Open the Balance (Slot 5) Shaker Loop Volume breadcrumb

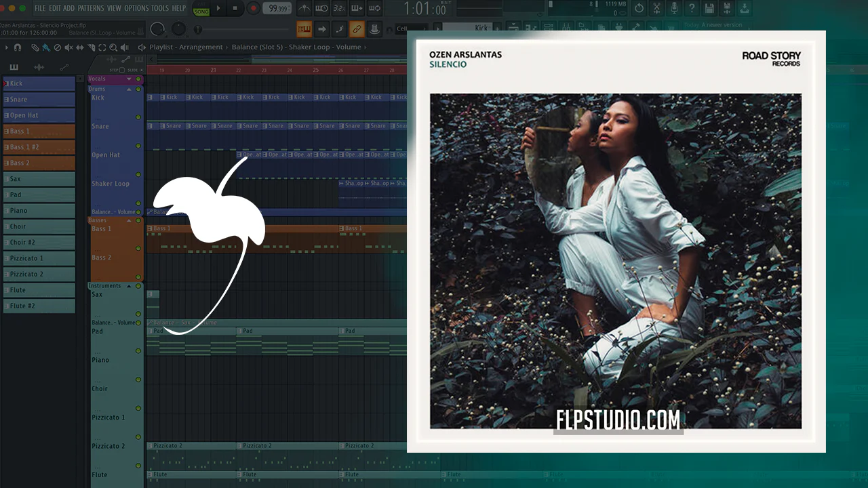pos(296,47)
